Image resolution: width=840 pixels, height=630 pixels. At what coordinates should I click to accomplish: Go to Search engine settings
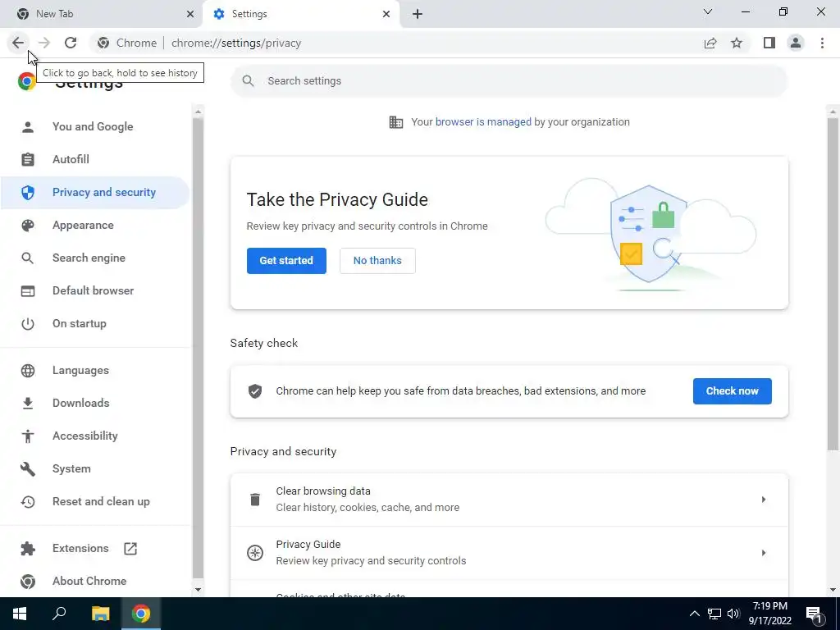coord(94,258)
